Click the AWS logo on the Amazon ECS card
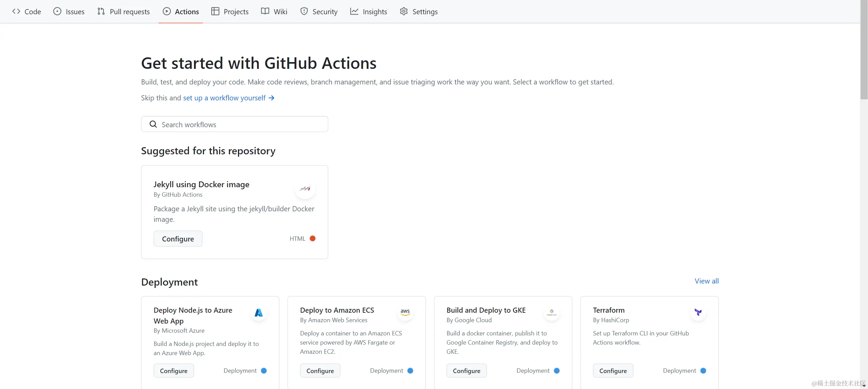Image resolution: width=868 pixels, height=389 pixels. pos(405,312)
